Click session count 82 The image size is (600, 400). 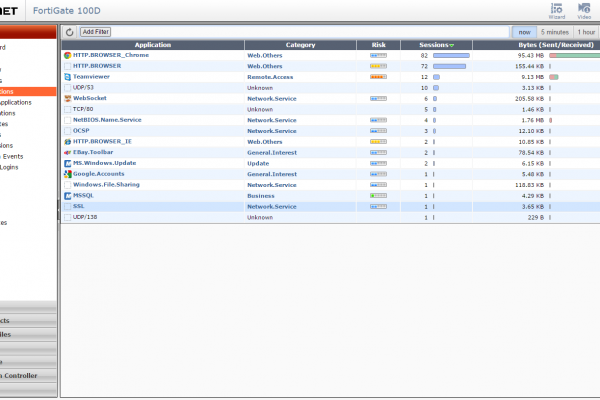pyautogui.click(x=424, y=56)
